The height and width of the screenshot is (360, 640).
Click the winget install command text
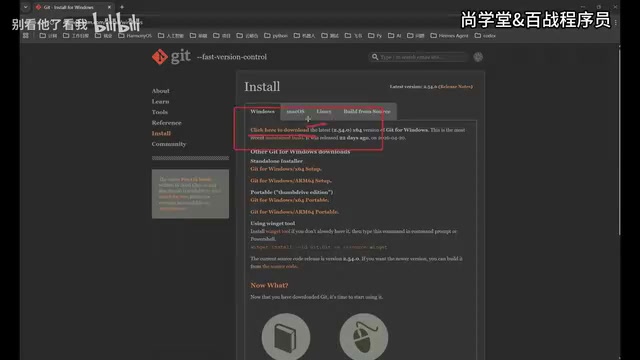[x=318, y=247]
